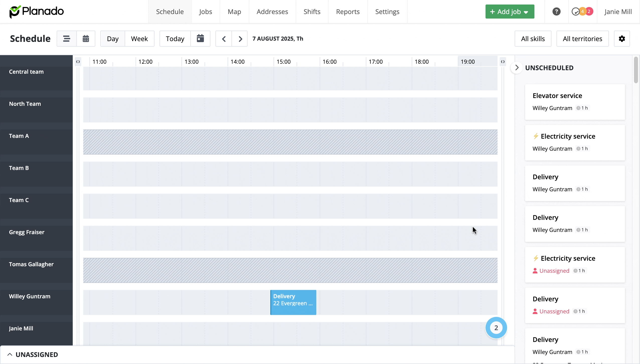The height and width of the screenshot is (364, 640).
Task: Switch to timeline list view icon
Action: pyautogui.click(x=66, y=39)
